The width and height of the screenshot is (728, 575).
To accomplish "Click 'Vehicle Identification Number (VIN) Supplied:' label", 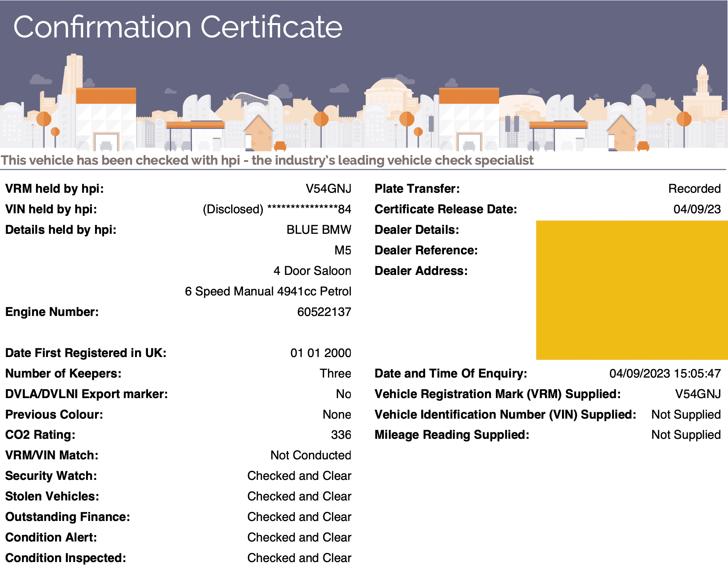I will [x=505, y=414].
